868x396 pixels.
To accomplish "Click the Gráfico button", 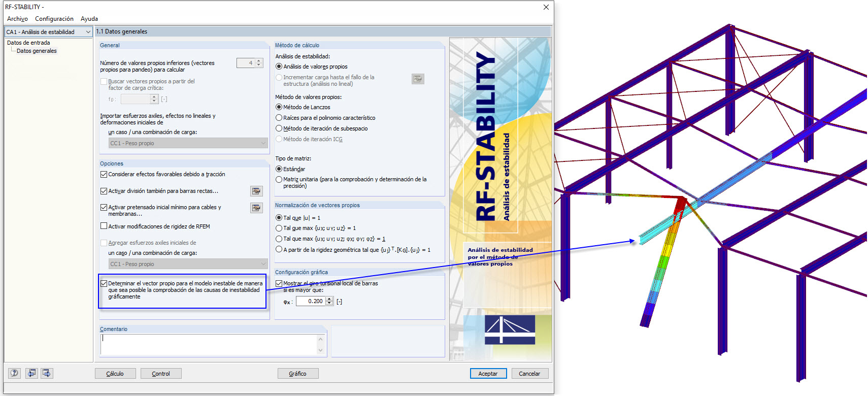I will point(298,374).
